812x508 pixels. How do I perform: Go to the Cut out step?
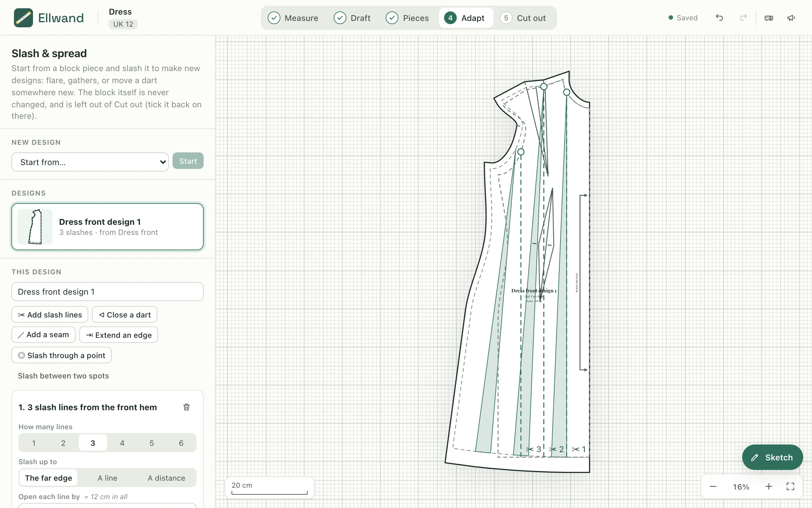tap(523, 18)
